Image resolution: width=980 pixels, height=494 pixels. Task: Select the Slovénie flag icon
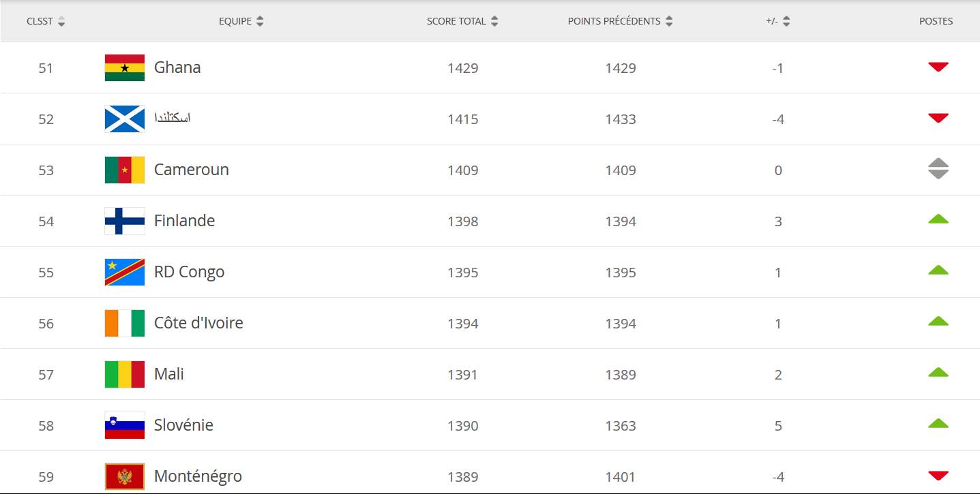click(125, 426)
